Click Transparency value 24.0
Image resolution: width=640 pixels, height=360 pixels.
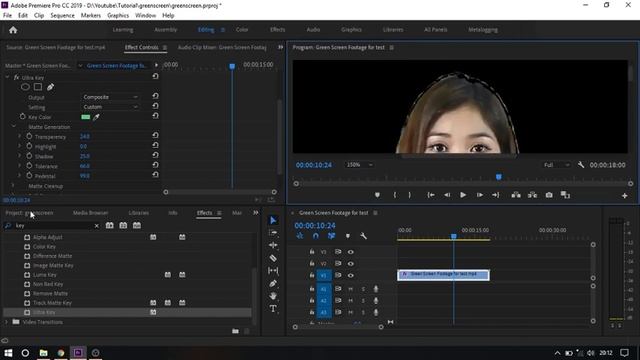pos(85,136)
